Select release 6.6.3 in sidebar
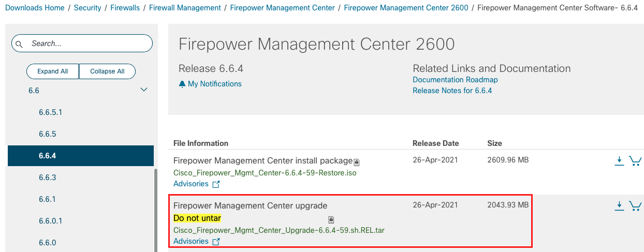Viewport: 644px width, 252px height. 47,177
